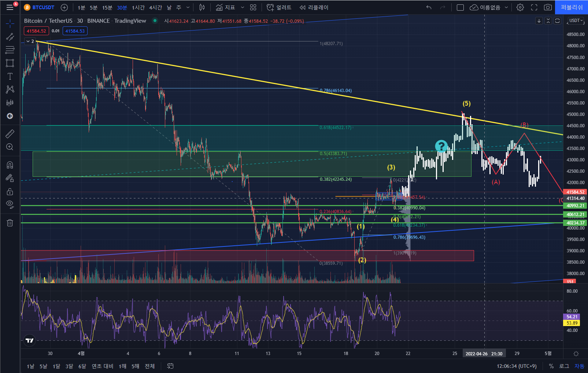
Task: Click the back arrow icon in left toolbar
Action: tap(10, 116)
